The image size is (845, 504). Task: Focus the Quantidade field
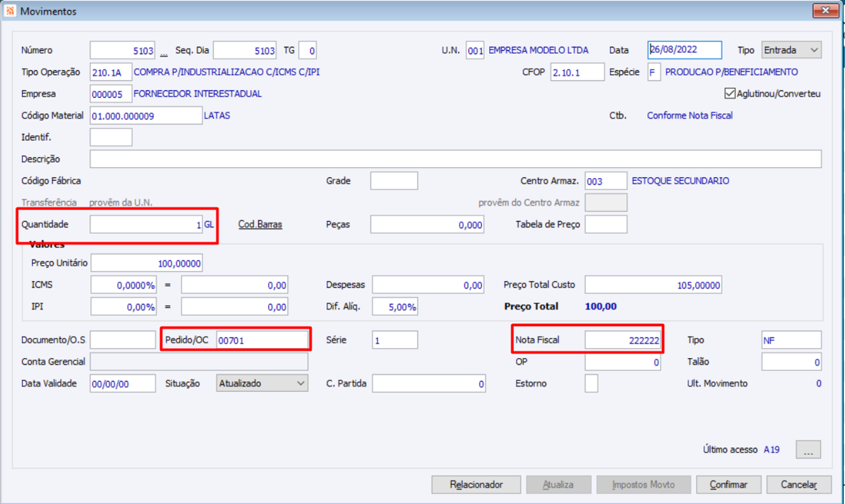(x=146, y=224)
